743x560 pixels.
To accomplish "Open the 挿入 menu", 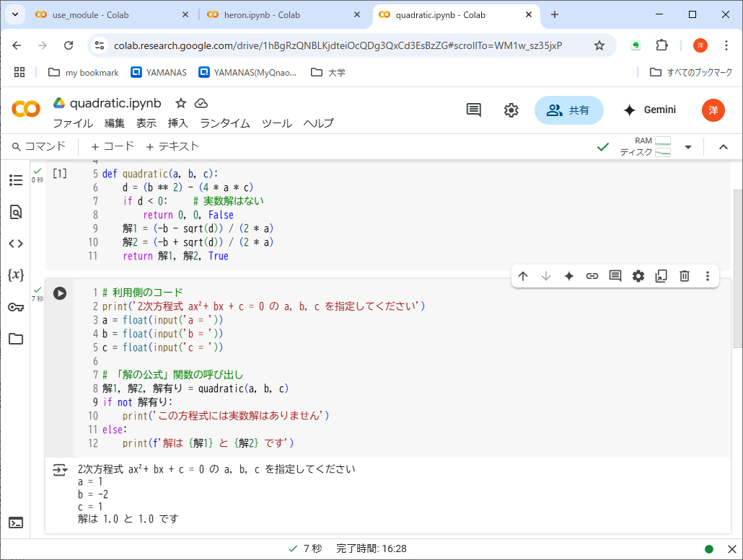I will click(x=178, y=123).
